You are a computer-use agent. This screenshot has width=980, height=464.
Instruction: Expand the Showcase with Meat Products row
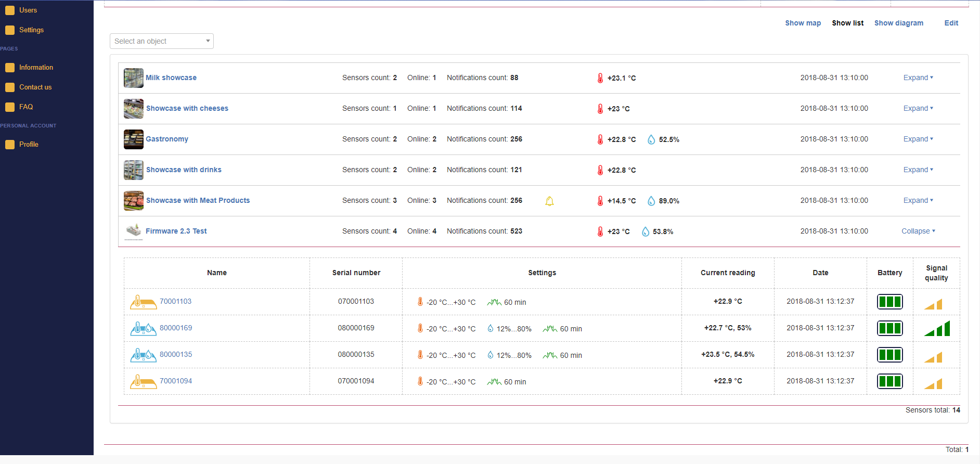(918, 200)
